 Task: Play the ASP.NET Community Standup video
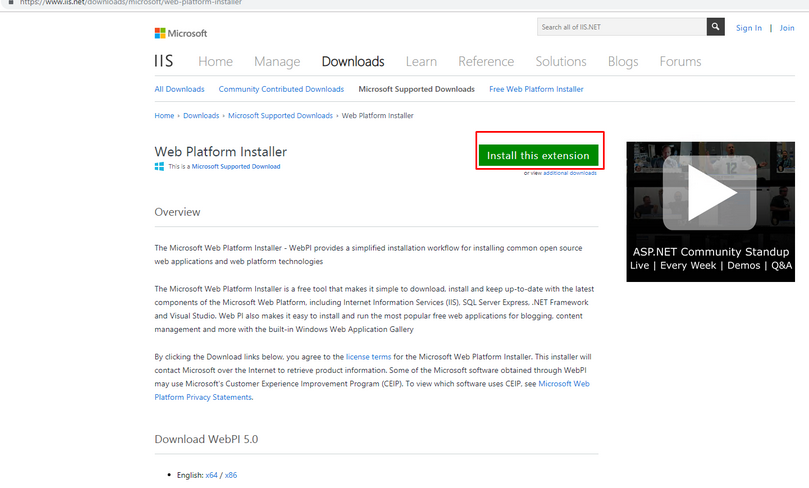point(710,192)
